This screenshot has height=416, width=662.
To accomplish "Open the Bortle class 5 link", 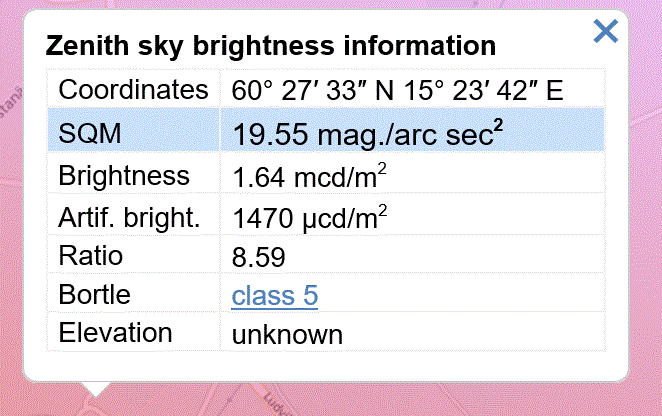I will coord(274,295).
